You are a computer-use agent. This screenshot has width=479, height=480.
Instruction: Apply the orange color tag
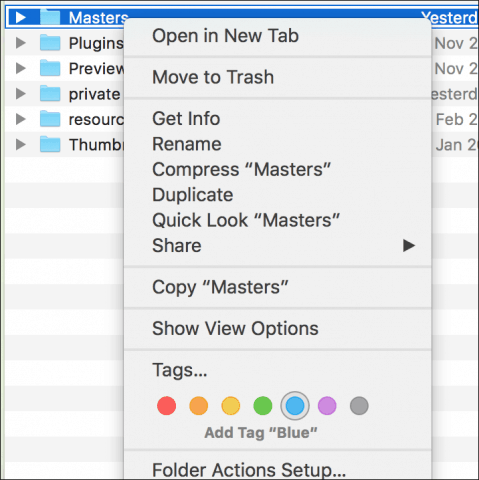199,406
